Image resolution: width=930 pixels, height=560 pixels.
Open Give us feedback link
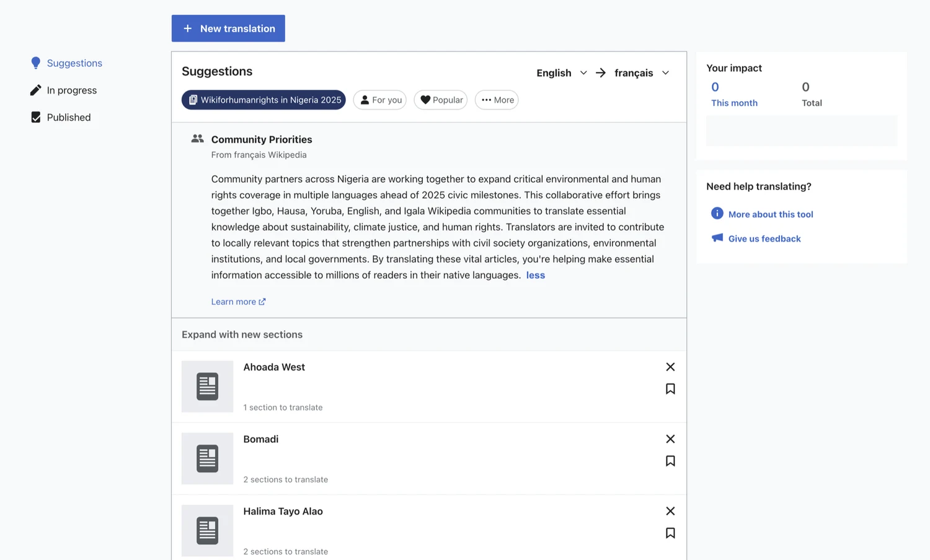pos(764,238)
